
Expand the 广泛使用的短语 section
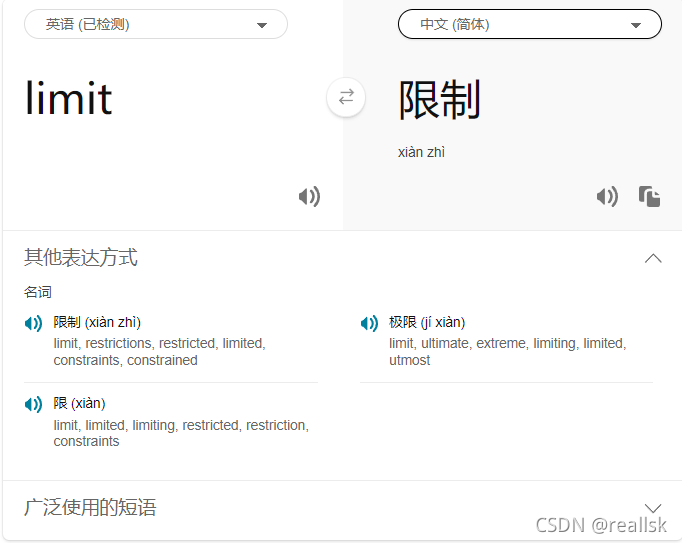click(x=653, y=508)
